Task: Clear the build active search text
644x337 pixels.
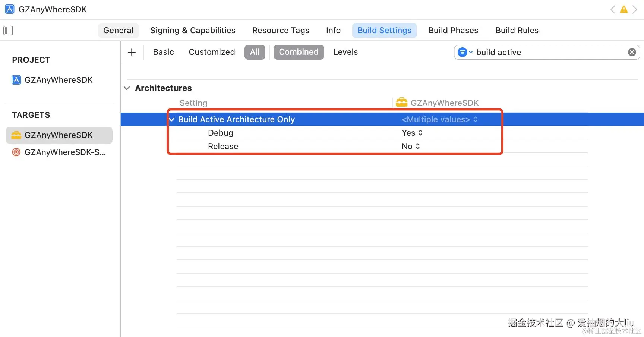Action: pyautogui.click(x=632, y=52)
